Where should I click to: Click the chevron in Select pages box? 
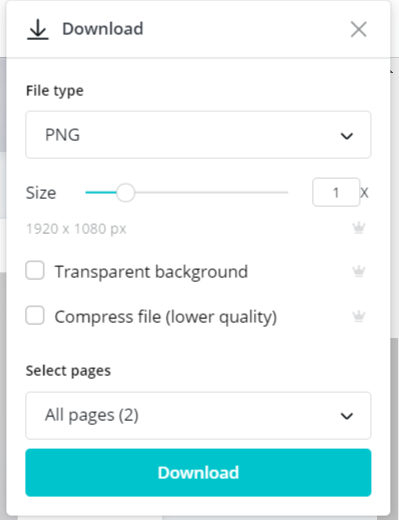click(x=347, y=416)
